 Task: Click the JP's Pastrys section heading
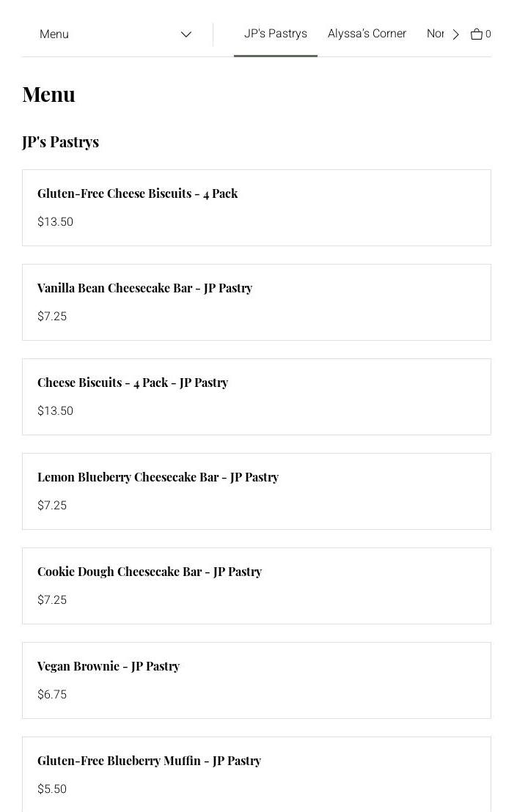tap(61, 142)
